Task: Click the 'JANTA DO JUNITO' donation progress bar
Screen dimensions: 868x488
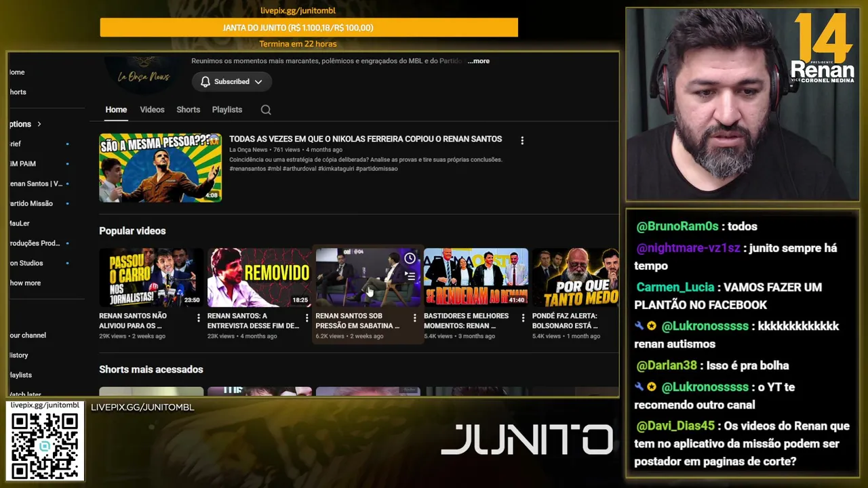Action: (309, 28)
